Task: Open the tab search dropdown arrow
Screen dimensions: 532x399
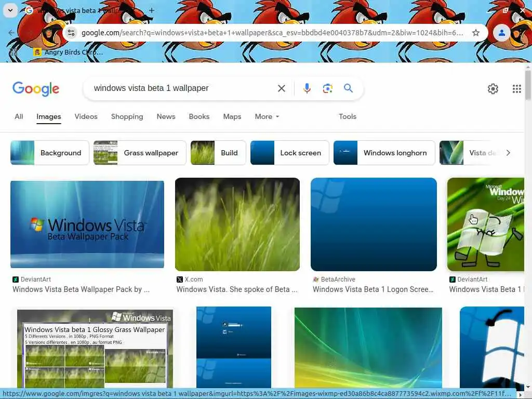Action: [x=10, y=10]
